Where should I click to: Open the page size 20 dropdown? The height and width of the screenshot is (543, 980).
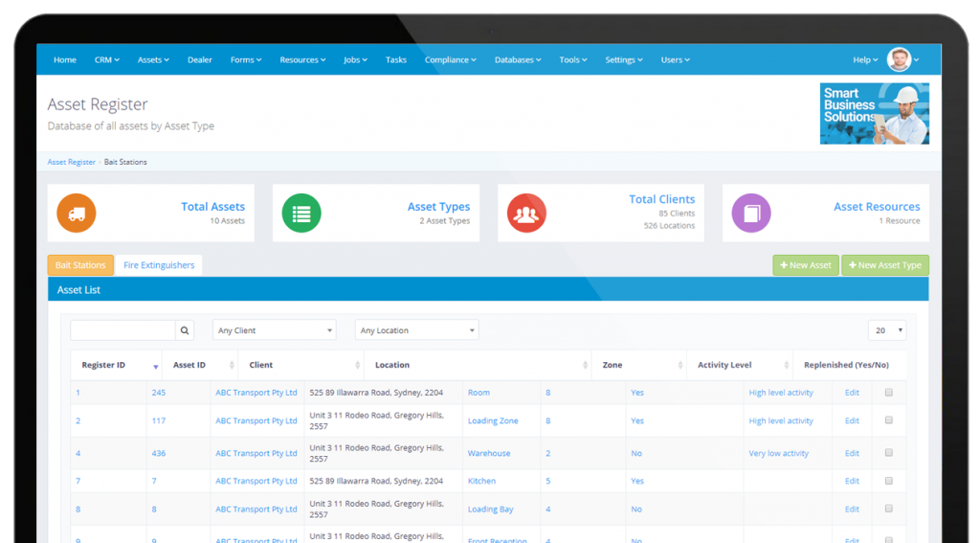tap(887, 330)
